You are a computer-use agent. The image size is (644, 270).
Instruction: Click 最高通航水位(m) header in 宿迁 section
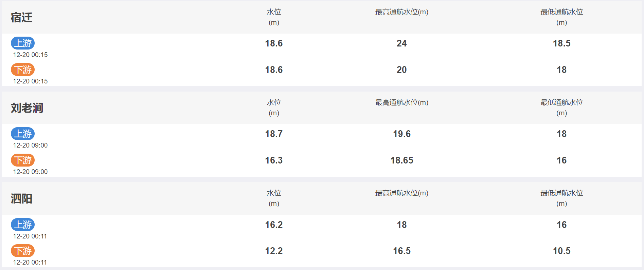[401, 12]
